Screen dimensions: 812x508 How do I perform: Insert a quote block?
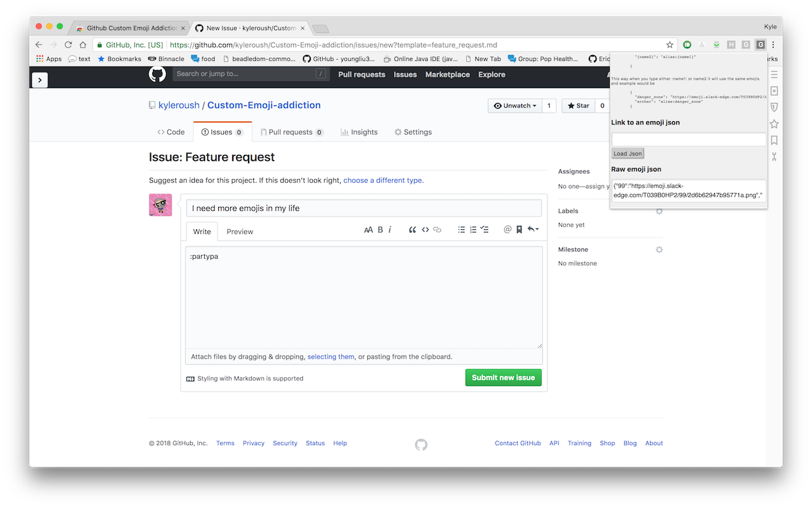point(412,230)
